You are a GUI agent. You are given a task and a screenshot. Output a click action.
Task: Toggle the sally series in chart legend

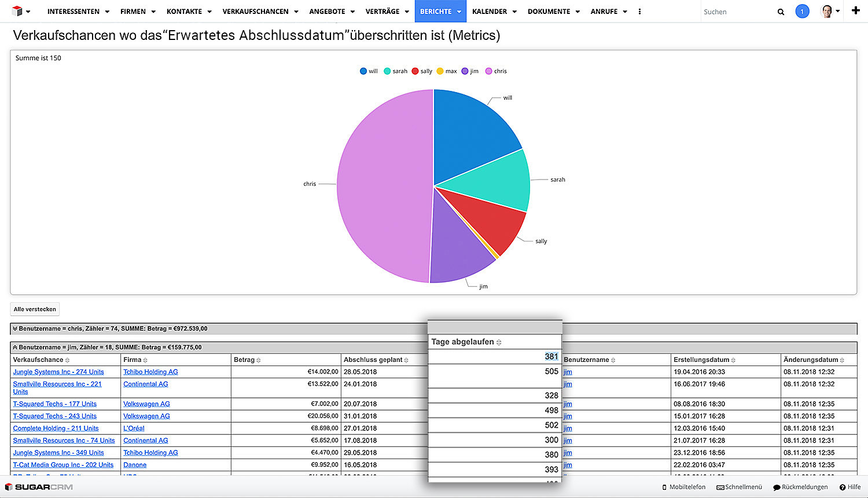(422, 71)
